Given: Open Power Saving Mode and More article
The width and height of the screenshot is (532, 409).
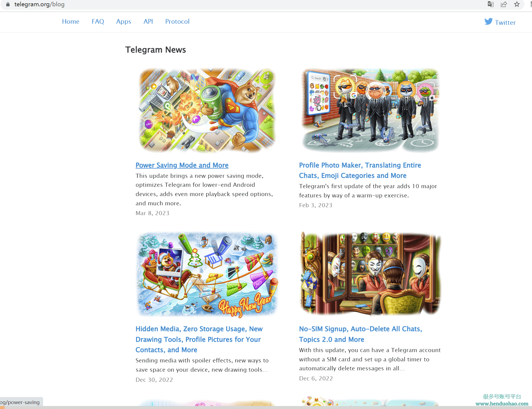Looking at the screenshot, I should click(x=182, y=165).
